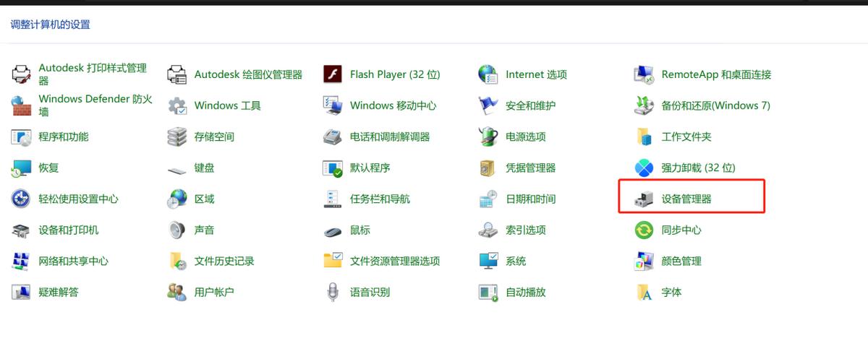
Task: Click the 网络和共享中心 icon
Action: point(21,261)
